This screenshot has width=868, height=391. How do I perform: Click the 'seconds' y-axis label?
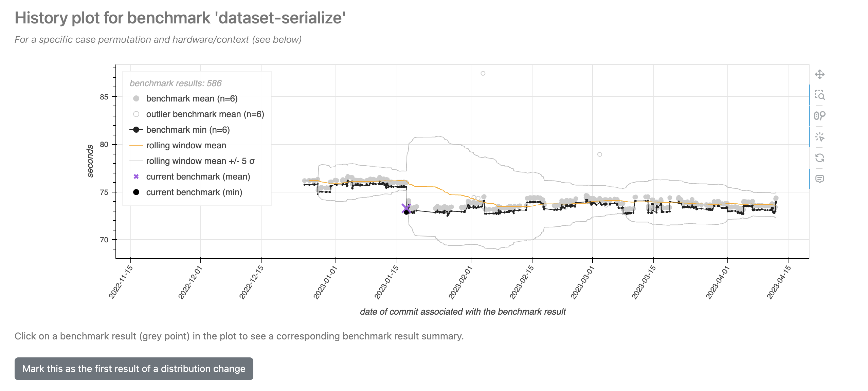90,161
